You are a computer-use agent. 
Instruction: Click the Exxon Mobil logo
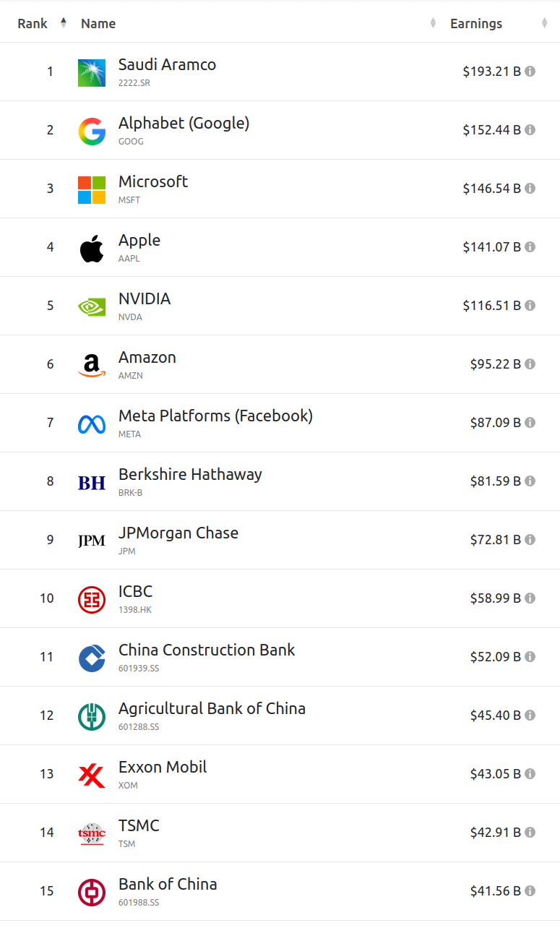92,775
